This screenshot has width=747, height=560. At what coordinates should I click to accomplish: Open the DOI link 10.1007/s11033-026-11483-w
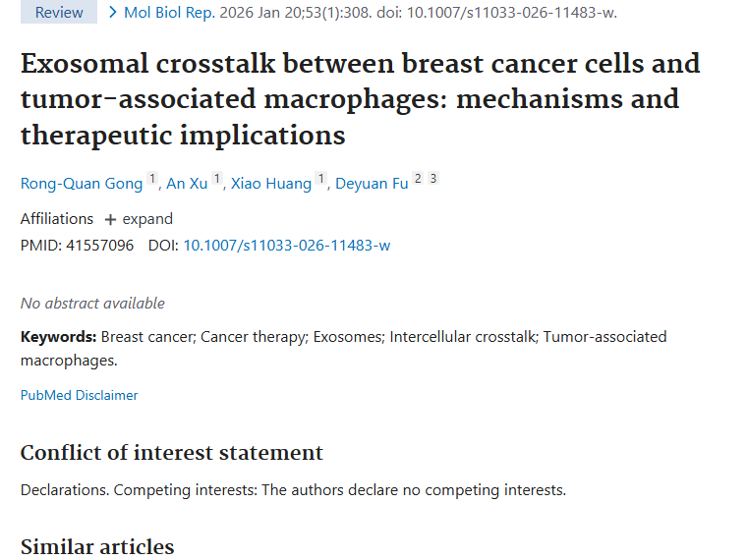(286, 246)
